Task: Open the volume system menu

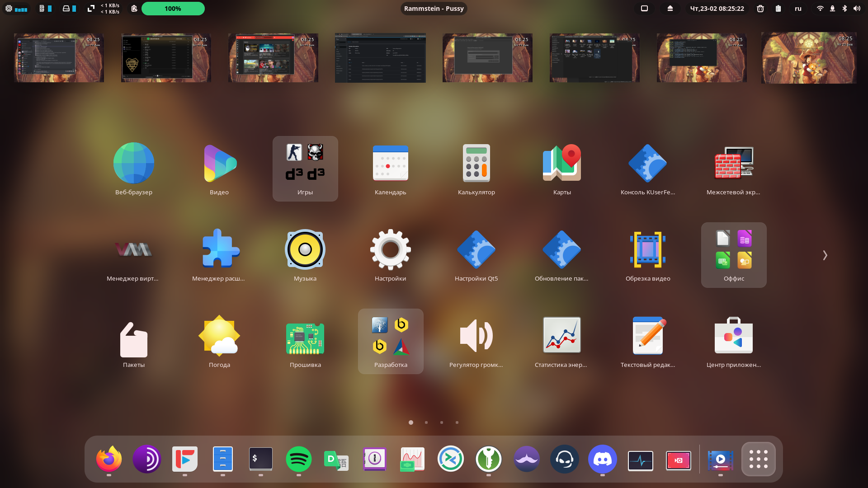Action: (x=838, y=9)
